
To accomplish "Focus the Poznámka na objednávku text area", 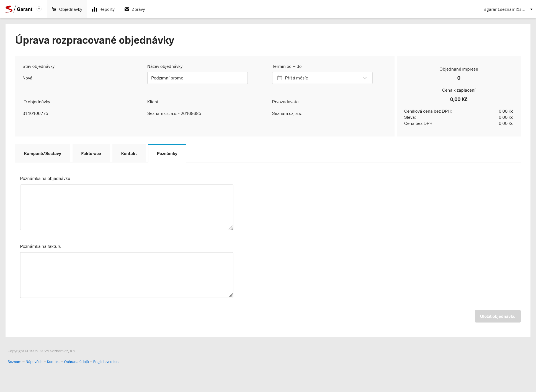I will [127, 207].
